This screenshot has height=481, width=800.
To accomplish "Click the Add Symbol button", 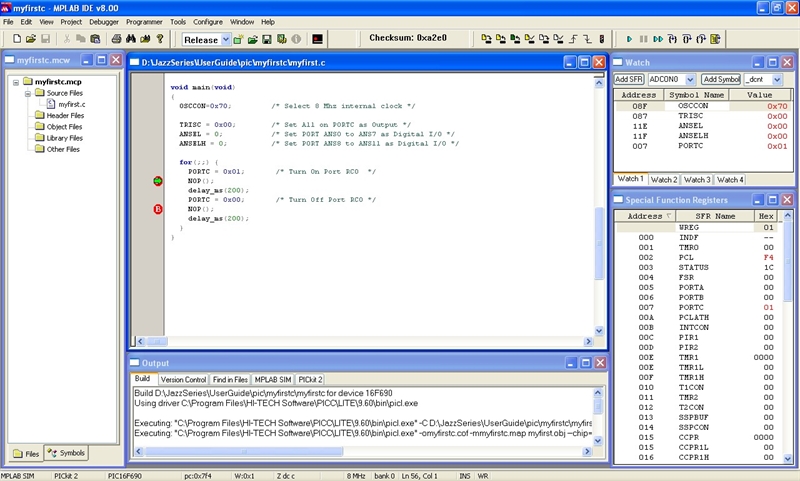I will tap(721, 79).
